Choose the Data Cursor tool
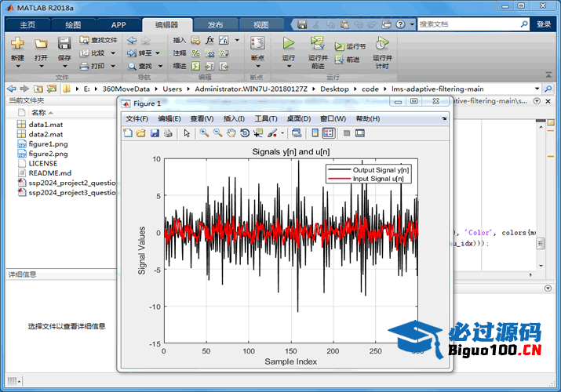The height and width of the screenshot is (392, 561). click(x=258, y=133)
